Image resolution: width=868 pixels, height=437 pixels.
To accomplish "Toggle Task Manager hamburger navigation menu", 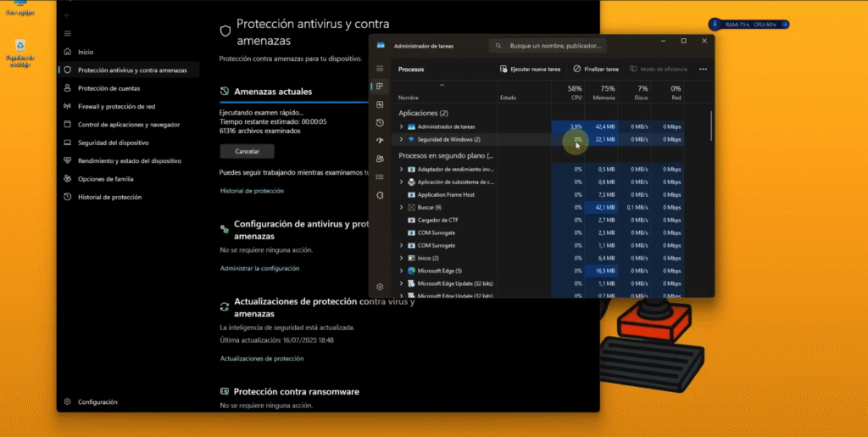I will (x=380, y=69).
